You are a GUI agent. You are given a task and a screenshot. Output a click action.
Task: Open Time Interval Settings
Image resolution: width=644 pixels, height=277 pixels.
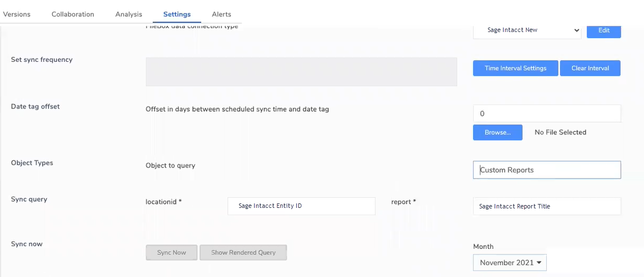click(515, 68)
